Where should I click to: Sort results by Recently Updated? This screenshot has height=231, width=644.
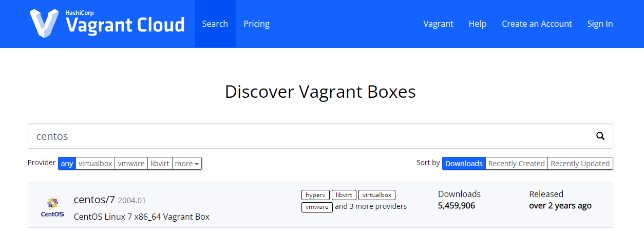[580, 163]
